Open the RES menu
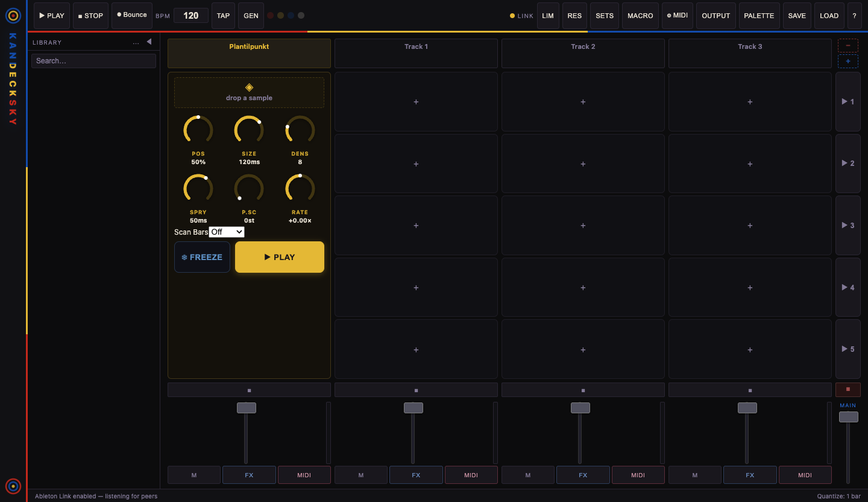 click(575, 16)
